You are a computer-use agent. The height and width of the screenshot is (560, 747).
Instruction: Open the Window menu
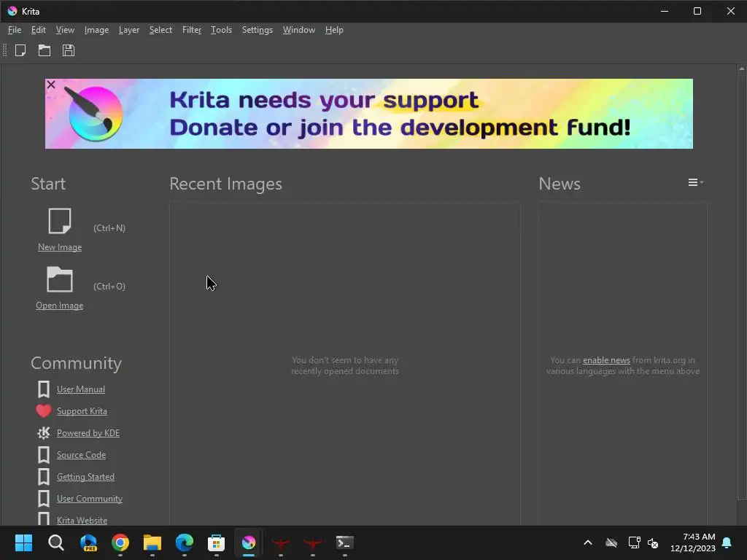tap(298, 30)
